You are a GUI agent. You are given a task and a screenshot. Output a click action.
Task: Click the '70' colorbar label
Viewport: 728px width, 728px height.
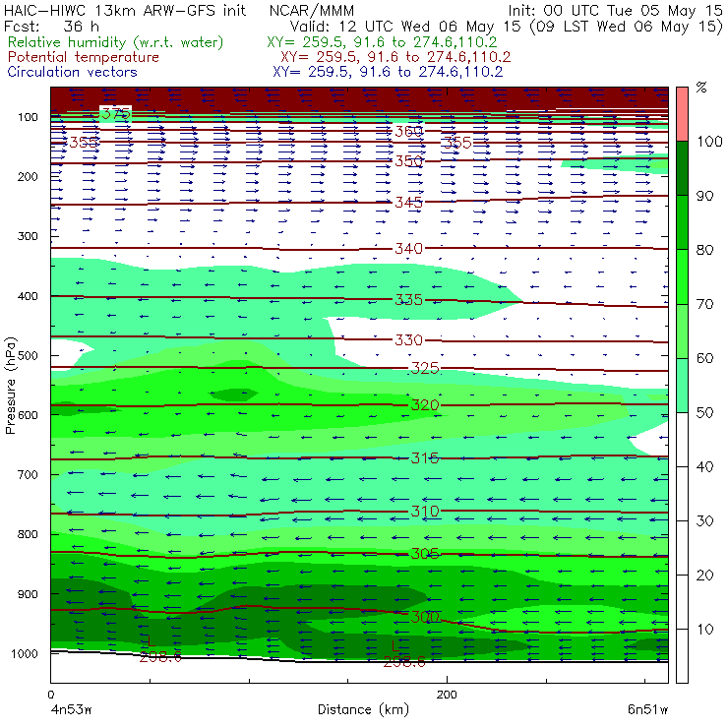click(x=704, y=304)
